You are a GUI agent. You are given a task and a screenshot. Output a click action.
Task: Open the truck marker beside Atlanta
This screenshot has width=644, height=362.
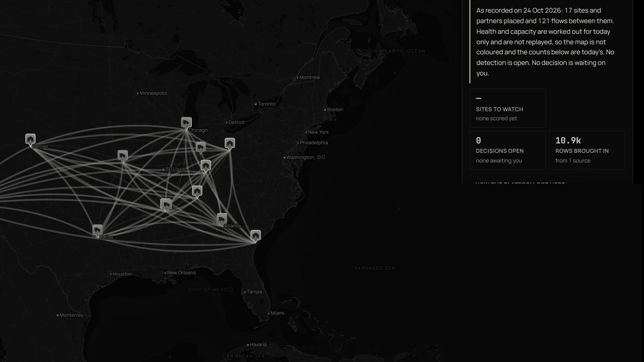click(222, 219)
